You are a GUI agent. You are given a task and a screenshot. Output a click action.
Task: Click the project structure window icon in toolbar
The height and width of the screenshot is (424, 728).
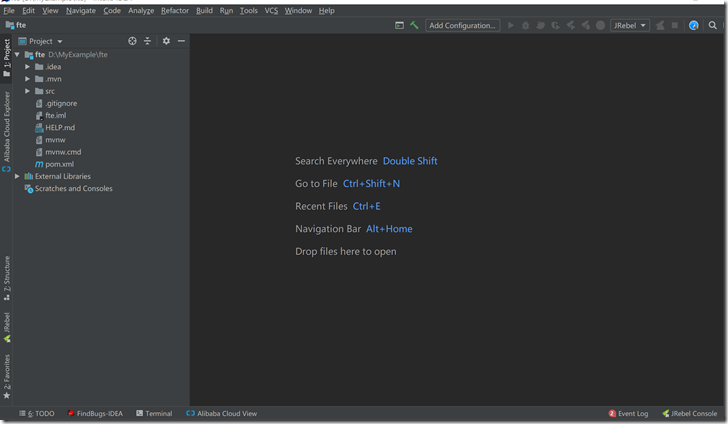(400, 25)
